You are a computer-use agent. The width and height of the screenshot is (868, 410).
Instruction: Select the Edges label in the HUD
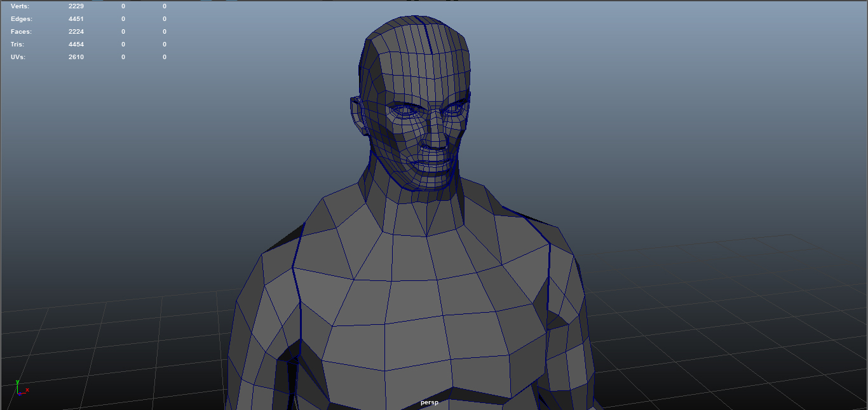20,19
